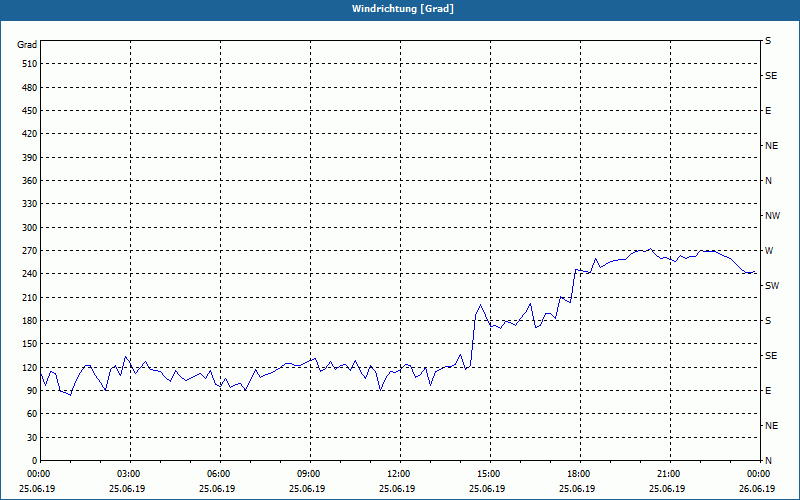Select the 210 y-axis value
The height and width of the screenshot is (500, 800).
[30, 297]
